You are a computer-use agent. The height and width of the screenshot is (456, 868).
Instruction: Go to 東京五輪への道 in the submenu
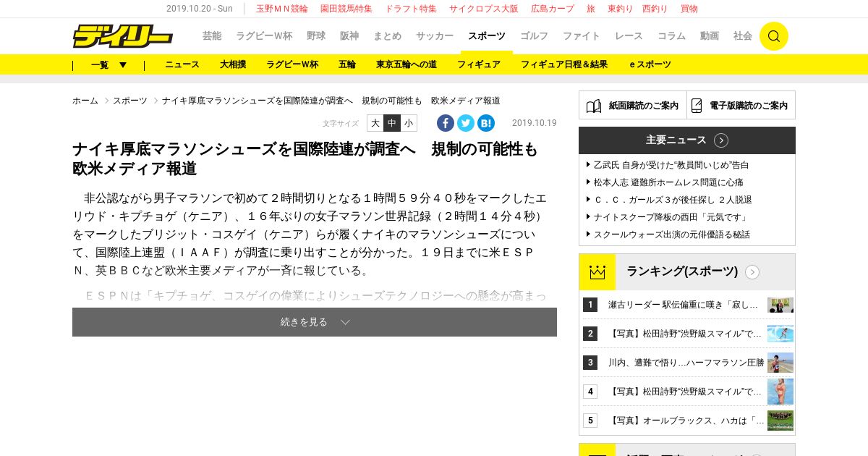[x=407, y=64]
